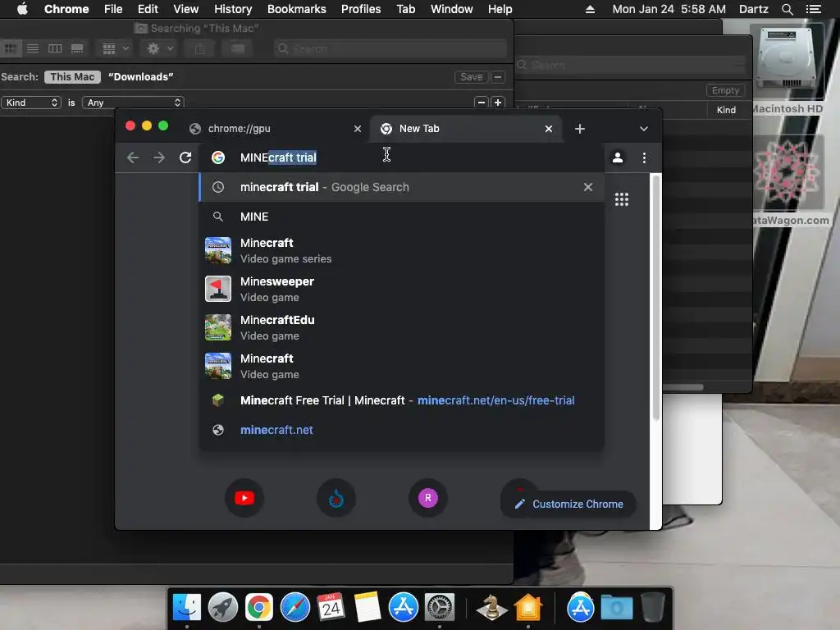Click the Customize Chrome button
This screenshot has height=630, width=840.
click(569, 504)
